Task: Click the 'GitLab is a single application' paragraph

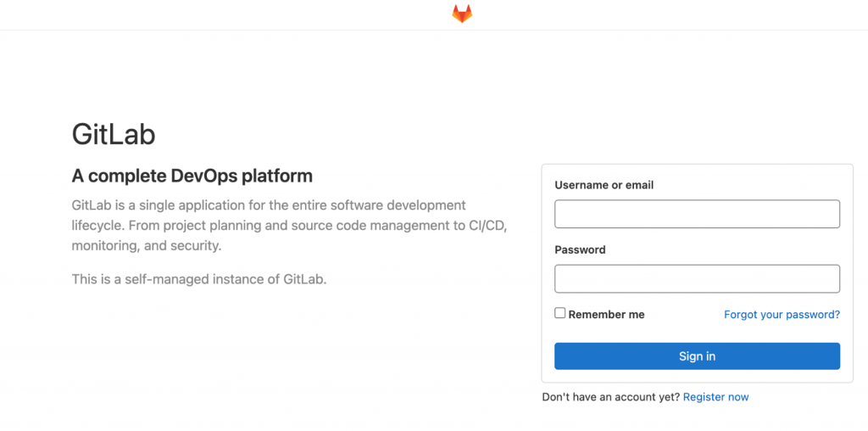Action: (290, 226)
